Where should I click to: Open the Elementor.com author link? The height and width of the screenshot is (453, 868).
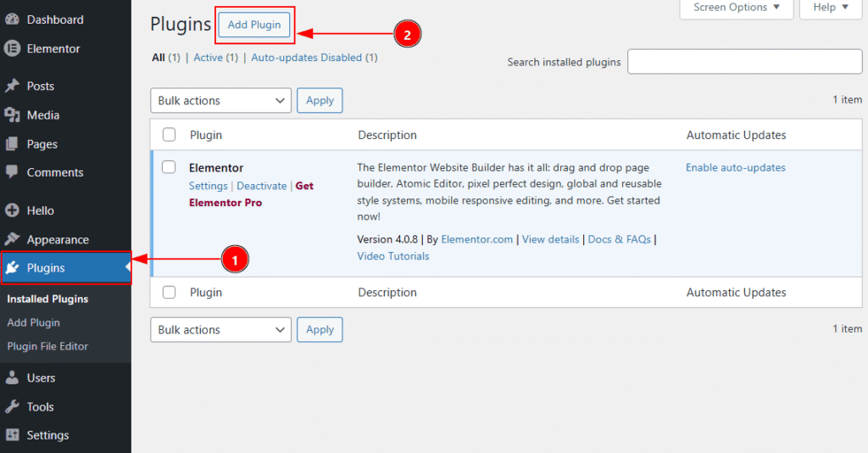click(x=477, y=239)
